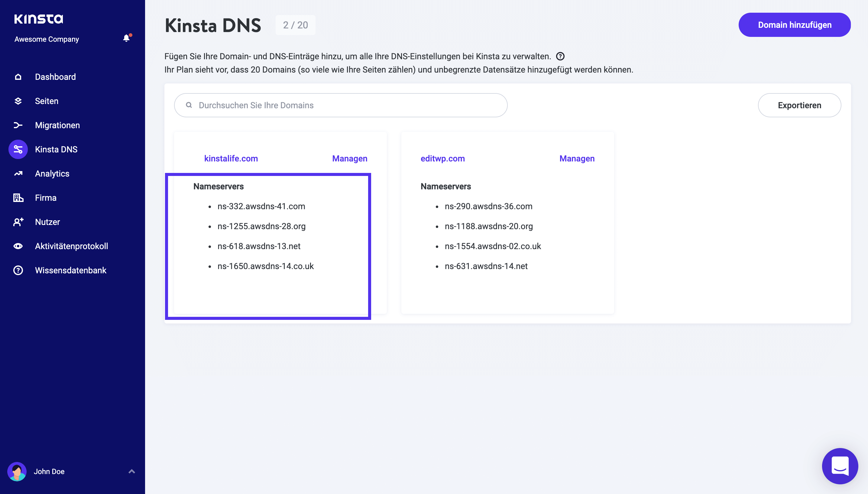Click the Dashboard sidebar icon

click(18, 76)
